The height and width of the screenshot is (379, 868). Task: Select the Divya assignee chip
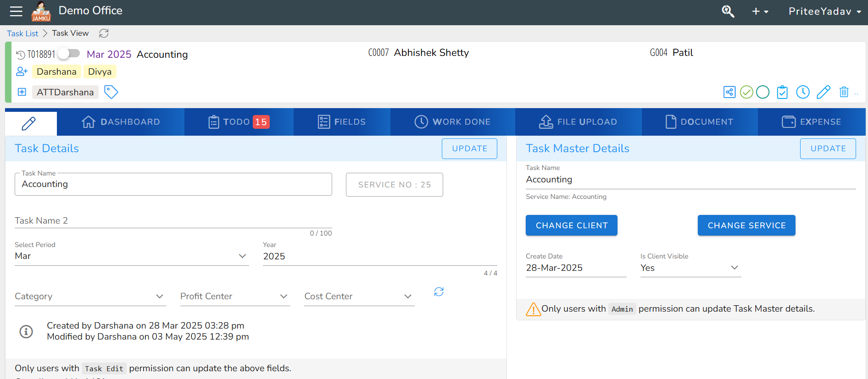point(100,71)
